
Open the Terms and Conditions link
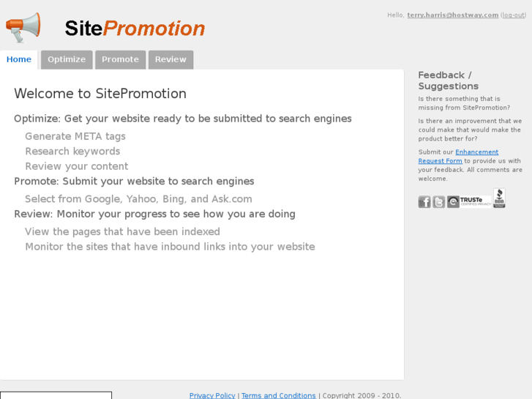(x=279, y=395)
